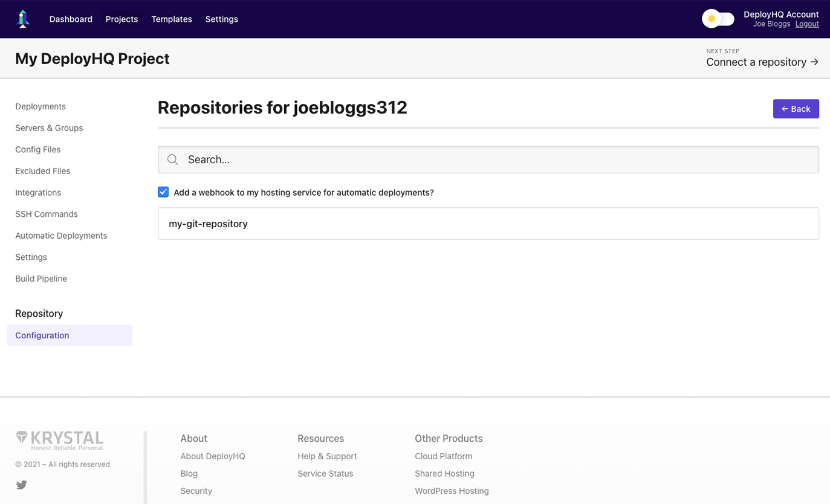
Task: Select the my-git-repository entry
Action: [x=488, y=224]
